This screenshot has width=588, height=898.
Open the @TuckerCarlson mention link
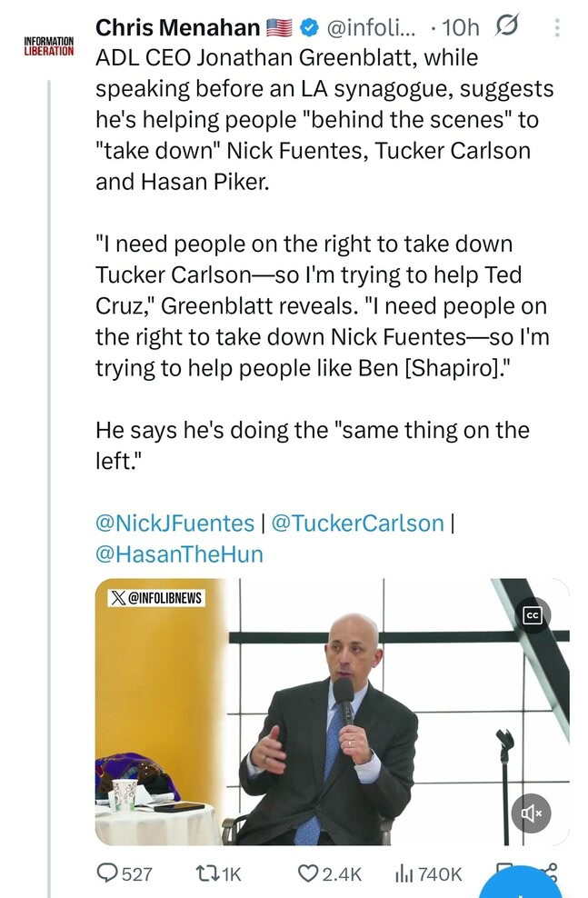pos(357,523)
